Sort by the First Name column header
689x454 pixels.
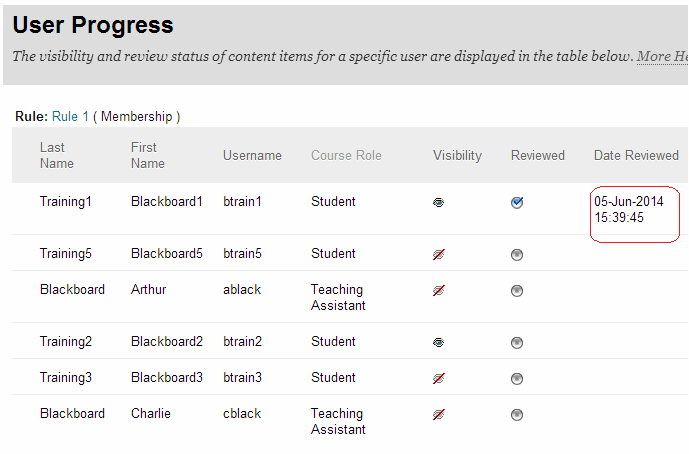tap(148, 156)
